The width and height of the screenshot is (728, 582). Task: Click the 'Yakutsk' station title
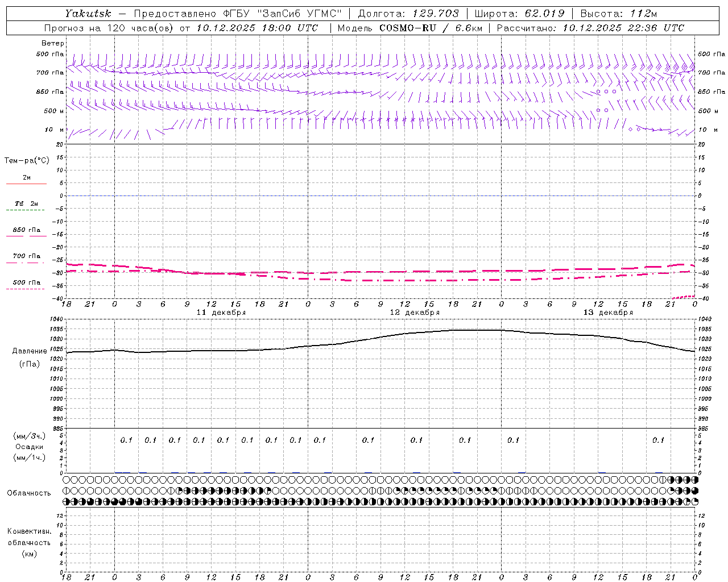(x=88, y=14)
